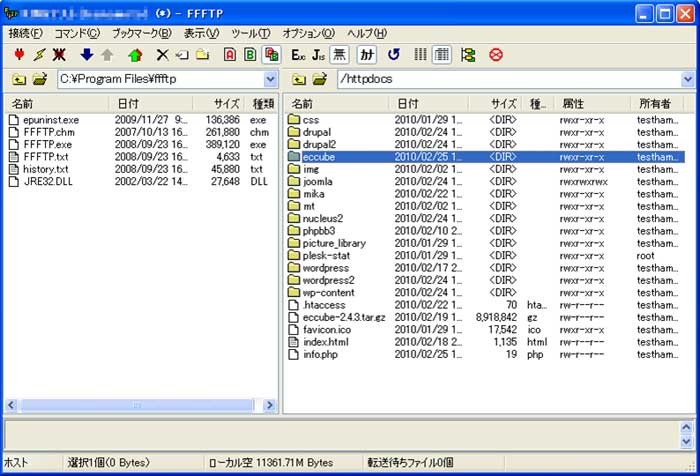Open the 表示(V) menu
The height and width of the screenshot is (476, 700).
[201, 33]
